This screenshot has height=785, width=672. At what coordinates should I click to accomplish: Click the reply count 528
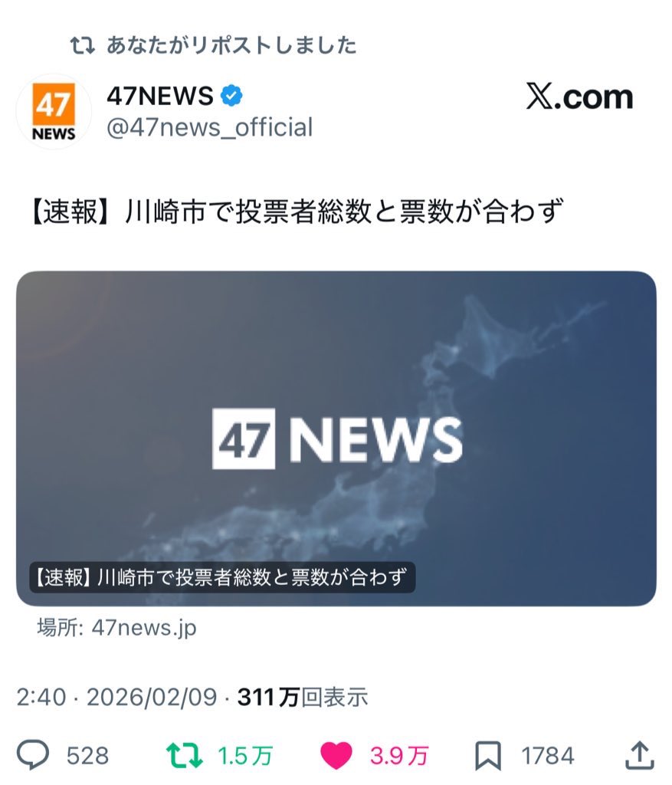[x=87, y=755]
